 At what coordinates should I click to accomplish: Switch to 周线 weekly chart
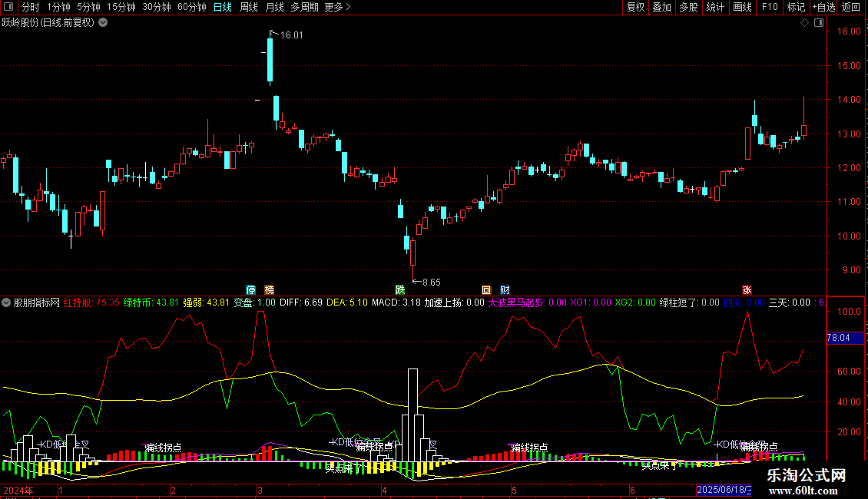(249, 7)
